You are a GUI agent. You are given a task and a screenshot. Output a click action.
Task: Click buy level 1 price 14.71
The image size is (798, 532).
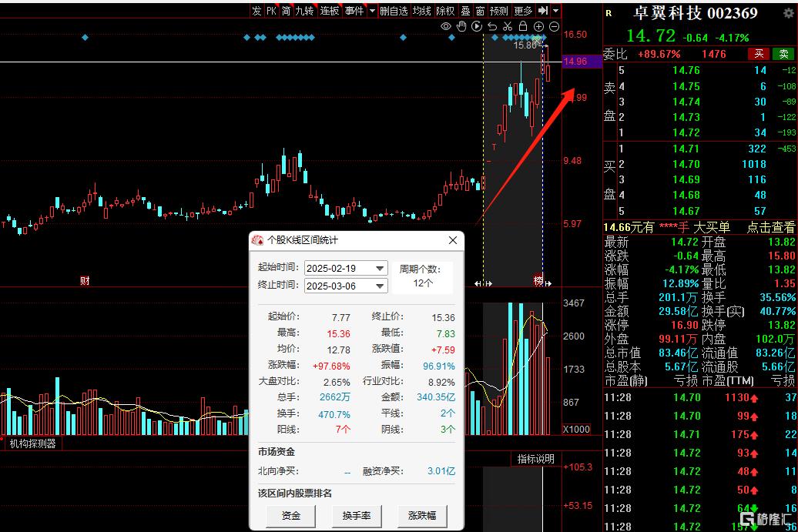[x=686, y=149]
